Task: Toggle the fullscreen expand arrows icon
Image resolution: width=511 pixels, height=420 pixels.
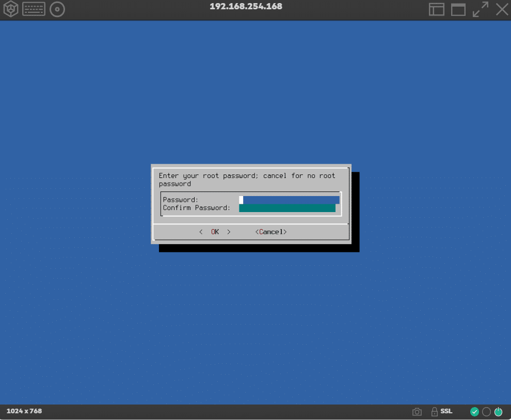Action: coord(481,9)
